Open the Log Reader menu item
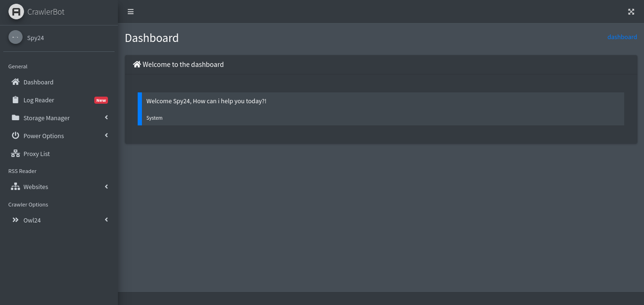This screenshot has width=644, height=305. click(x=39, y=100)
